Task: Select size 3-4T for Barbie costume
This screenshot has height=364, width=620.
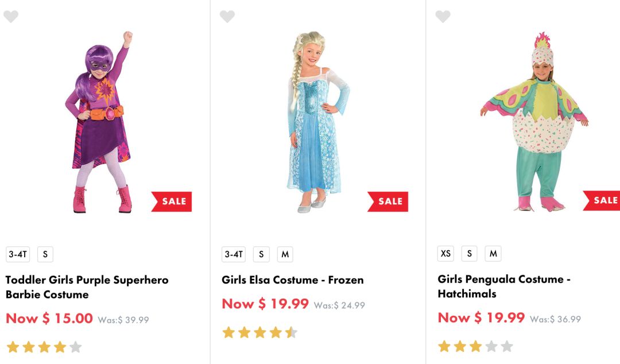Action: [18, 254]
